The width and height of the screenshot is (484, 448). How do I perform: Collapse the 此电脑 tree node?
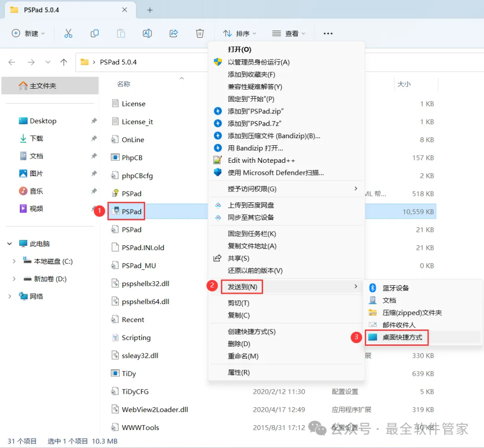click(9, 244)
